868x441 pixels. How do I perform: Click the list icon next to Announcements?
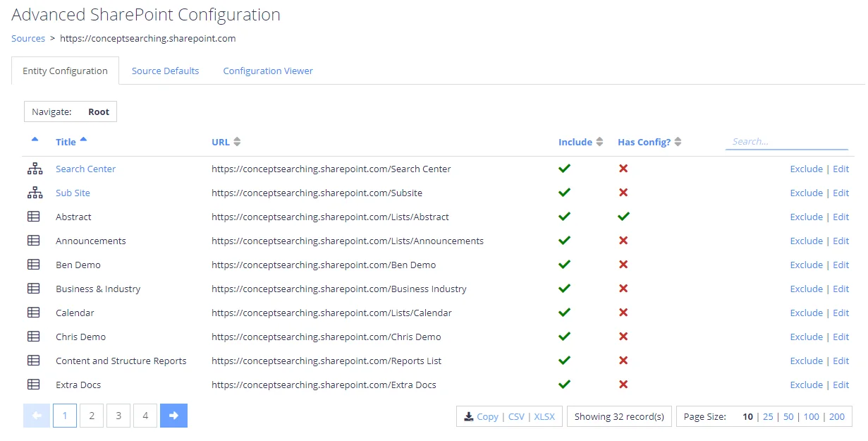point(34,241)
